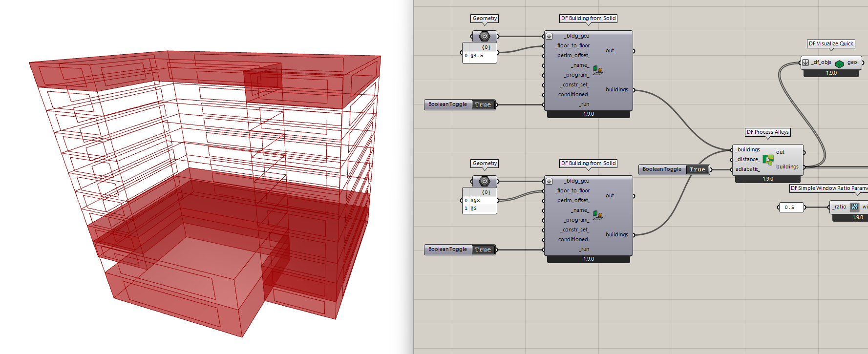Screen dimensions: 868x354
Task: Select the DF Process Alleys component icon
Action: [768, 160]
